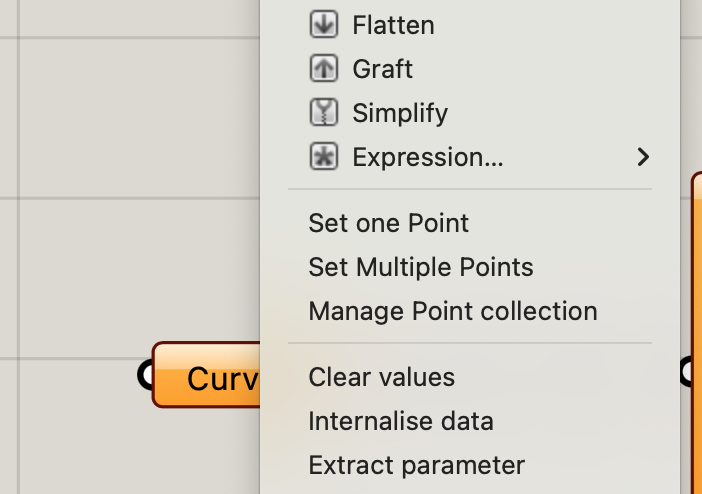The image size is (702, 494).
Task: Toggle the Simplify menu option
Action: [400, 113]
